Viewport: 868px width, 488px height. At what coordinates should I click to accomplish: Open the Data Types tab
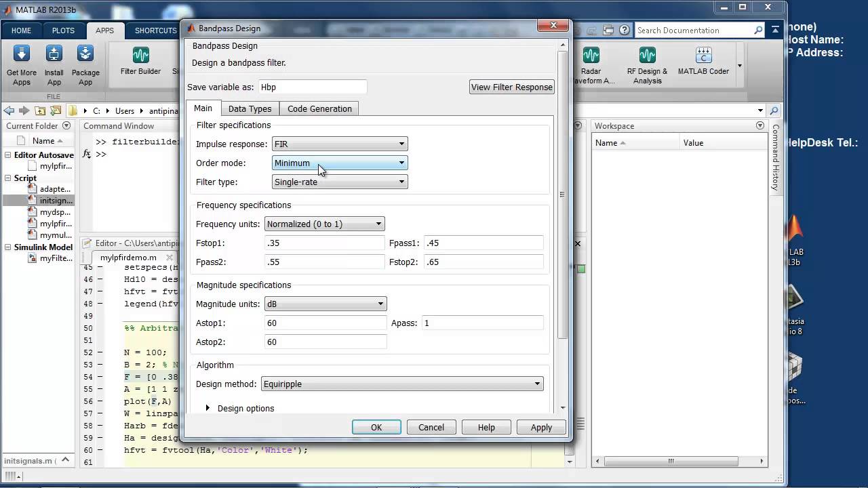pos(250,108)
